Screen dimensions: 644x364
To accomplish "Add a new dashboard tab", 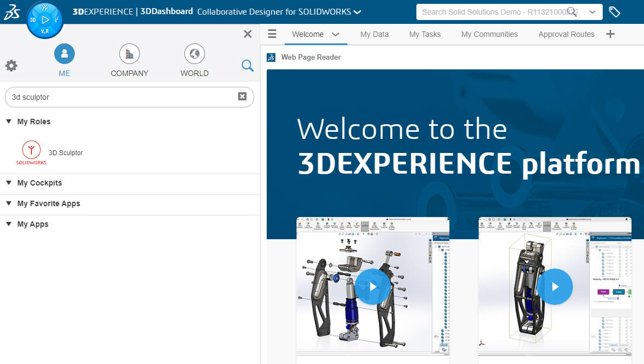I will (610, 34).
